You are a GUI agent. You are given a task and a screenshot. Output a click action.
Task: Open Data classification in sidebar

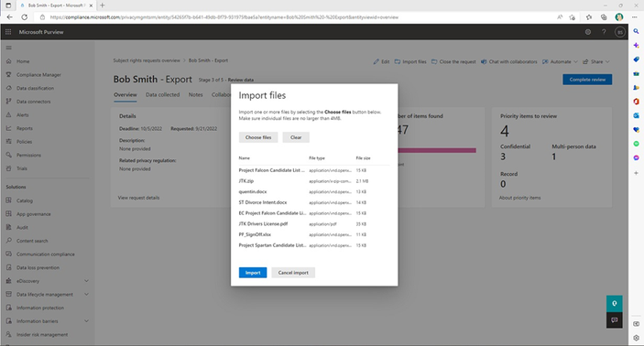coord(35,88)
